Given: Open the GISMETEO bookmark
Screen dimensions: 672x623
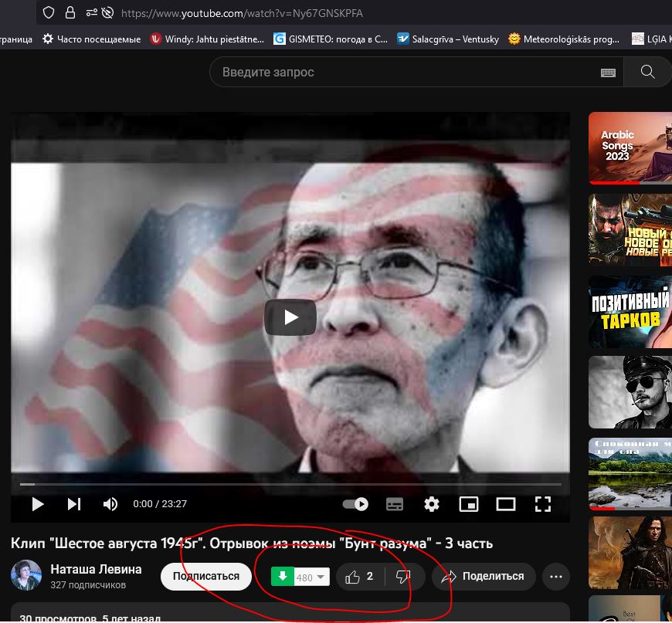Looking at the screenshot, I should click(x=331, y=39).
